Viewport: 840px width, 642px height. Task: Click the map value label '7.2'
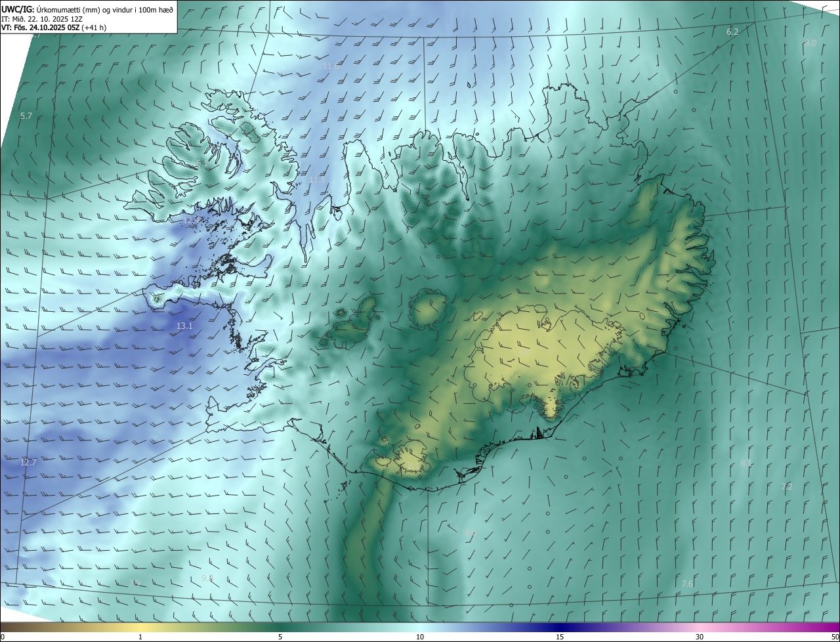click(x=787, y=486)
